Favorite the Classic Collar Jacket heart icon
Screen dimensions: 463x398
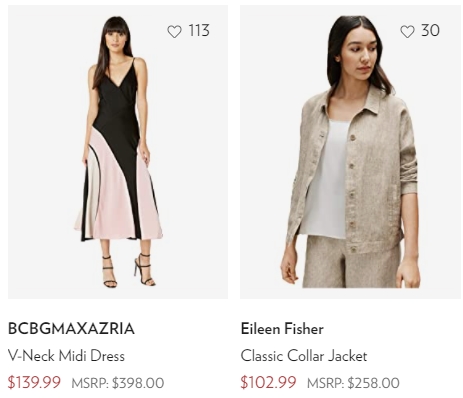[x=407, y=31]
